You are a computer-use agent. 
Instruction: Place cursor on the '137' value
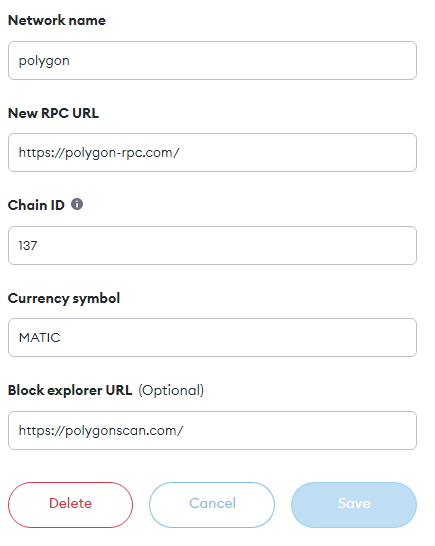(28, 245)
